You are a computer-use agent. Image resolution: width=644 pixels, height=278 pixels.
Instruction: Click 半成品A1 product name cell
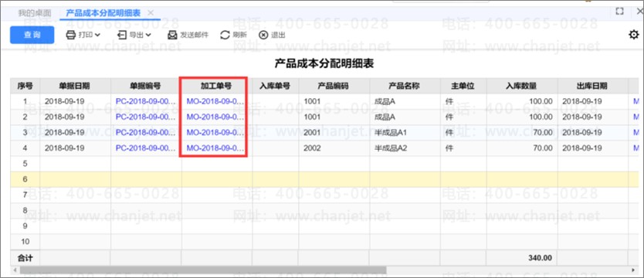pos(405,133)
